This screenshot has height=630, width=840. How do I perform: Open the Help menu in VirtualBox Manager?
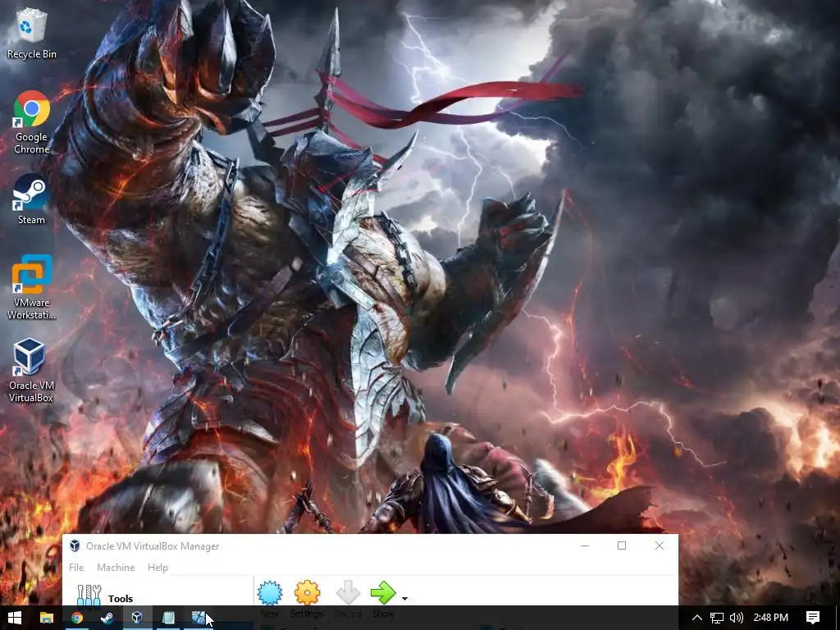tap(157, 568)
